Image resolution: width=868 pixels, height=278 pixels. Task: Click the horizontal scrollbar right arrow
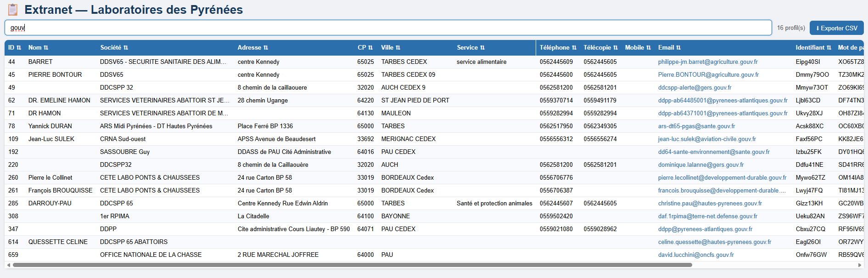click(860, 265)
